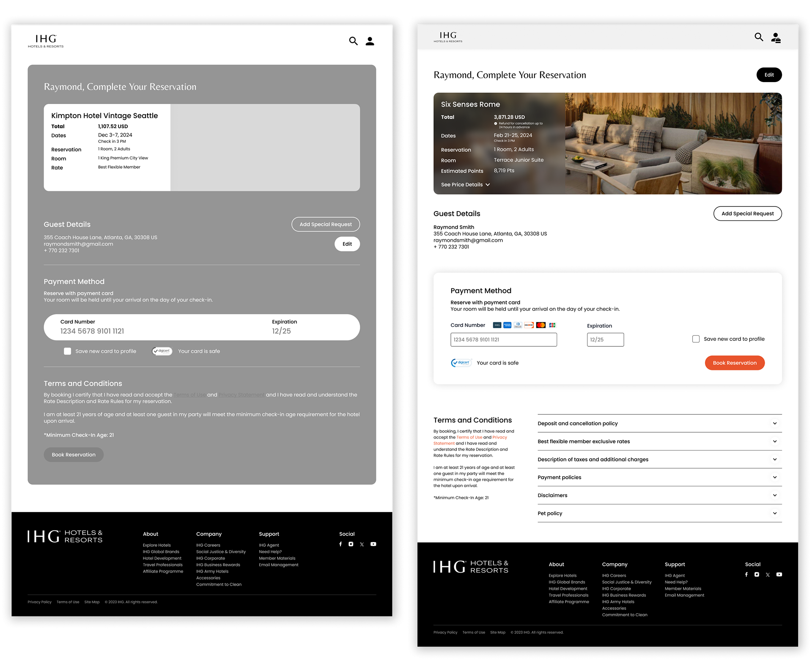This screenshot has width=812, height=672.
Task: Expand See Price Details chevron
Action: tap(488, 185)
